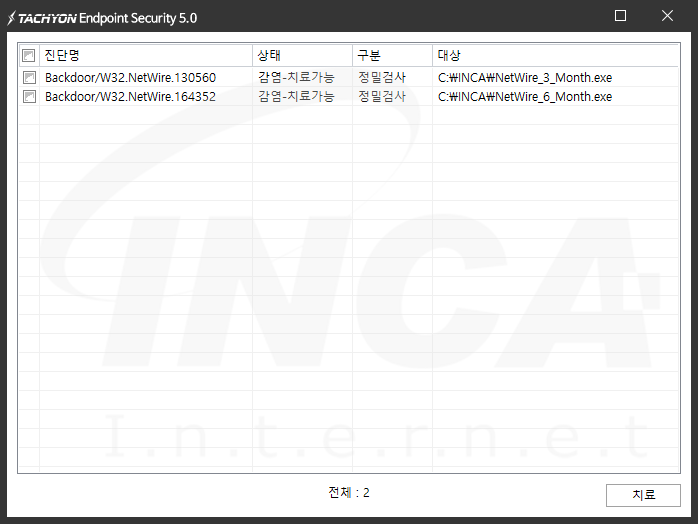Click the 감염-치료가능 status of the NetWire_3_Month row
The height and width of the screenshot is (524, 698).
tap(296, 77)
